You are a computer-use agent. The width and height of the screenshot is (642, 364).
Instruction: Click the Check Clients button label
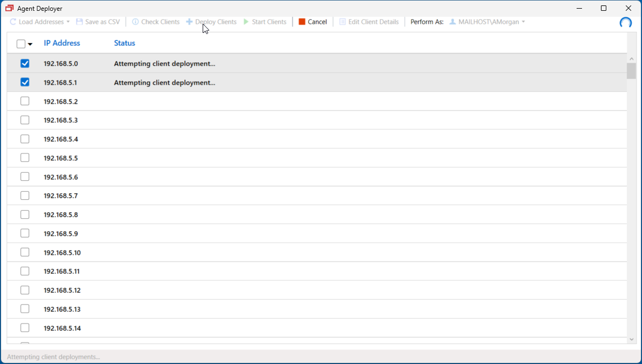point(160,22)
